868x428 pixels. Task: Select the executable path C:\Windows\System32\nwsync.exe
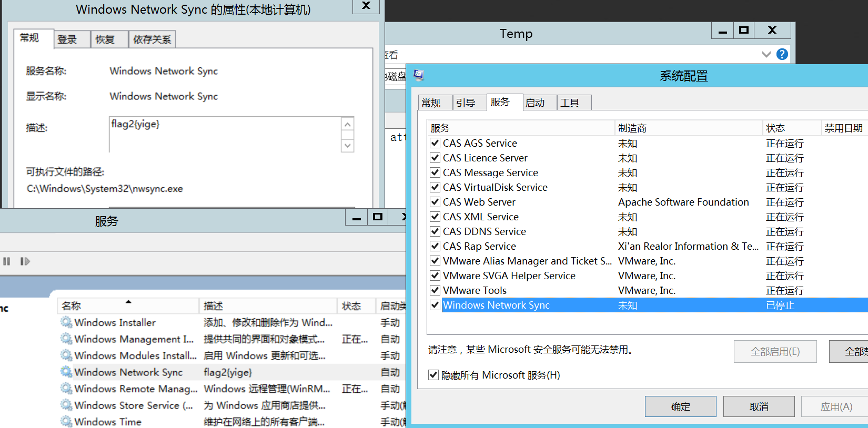105,188
